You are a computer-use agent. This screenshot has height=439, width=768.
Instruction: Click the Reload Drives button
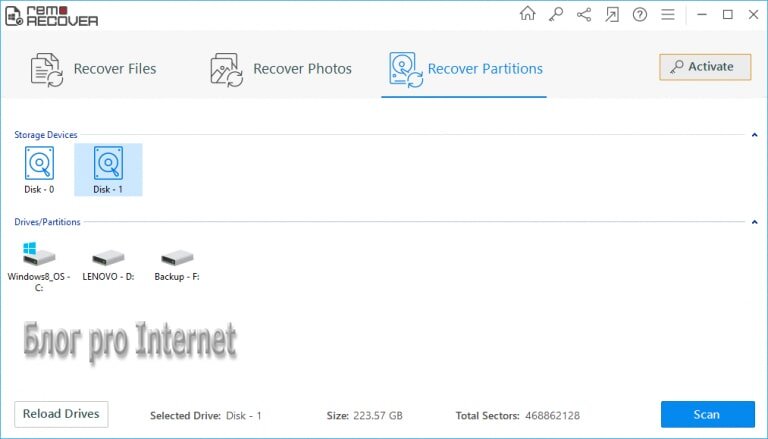click(61, 414)
